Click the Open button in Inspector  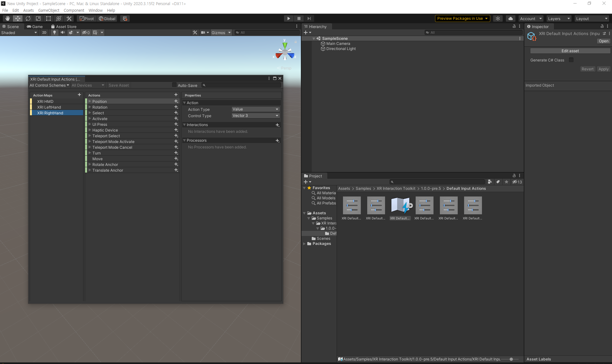tap(603, 41)
